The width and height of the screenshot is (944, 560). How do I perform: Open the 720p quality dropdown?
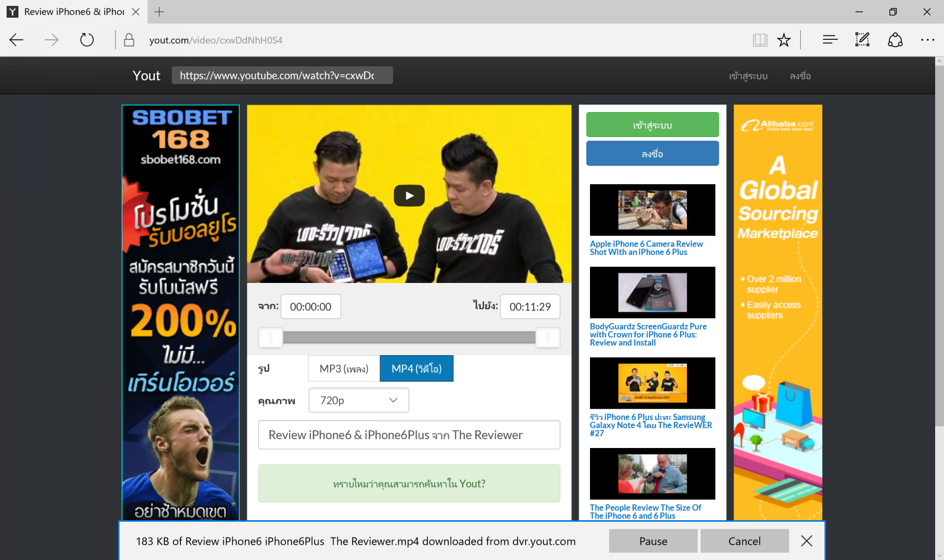point(359,400)
